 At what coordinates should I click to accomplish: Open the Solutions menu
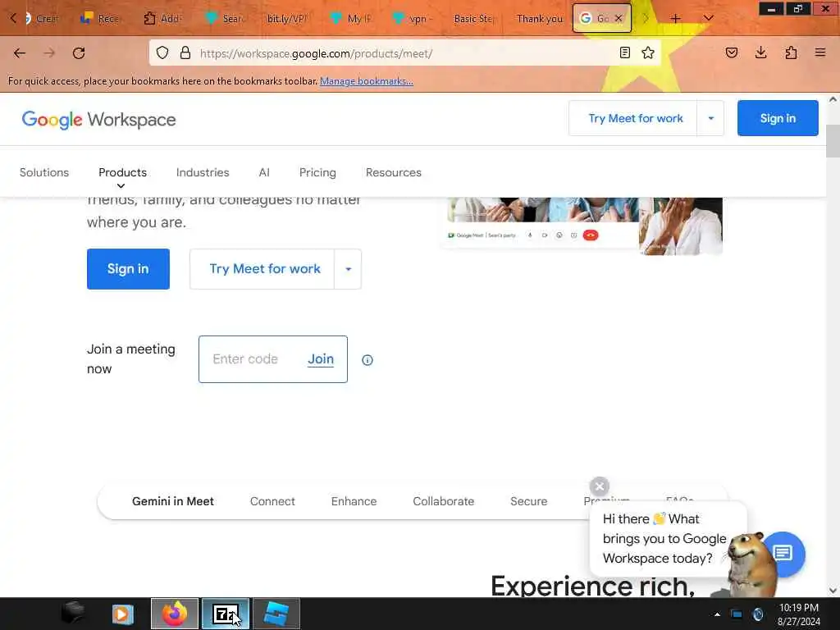(x=44, y=172)
